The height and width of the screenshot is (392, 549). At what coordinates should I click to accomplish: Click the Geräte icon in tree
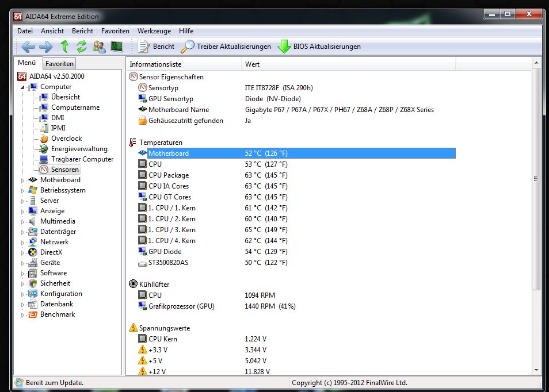(x=33, y=263)
